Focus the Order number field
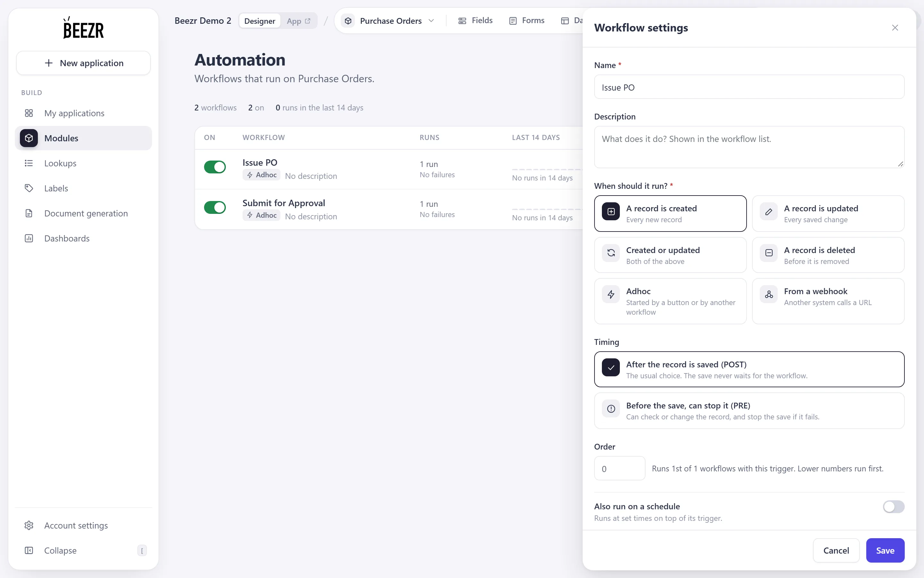 click(619, 468)
